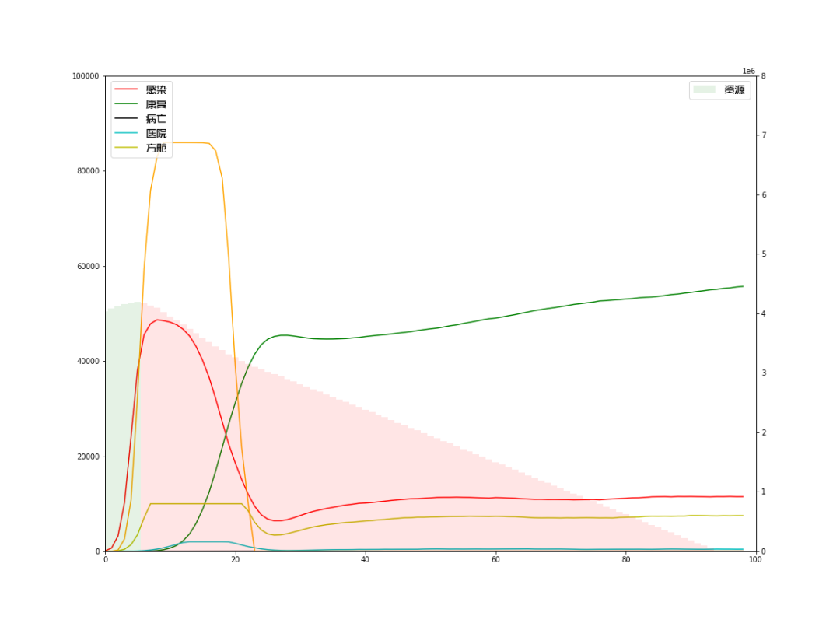The width and height of the screenshot is (840, 630).
Task: Click the 20 tick on the bottom axis
Action: point(236,560)
